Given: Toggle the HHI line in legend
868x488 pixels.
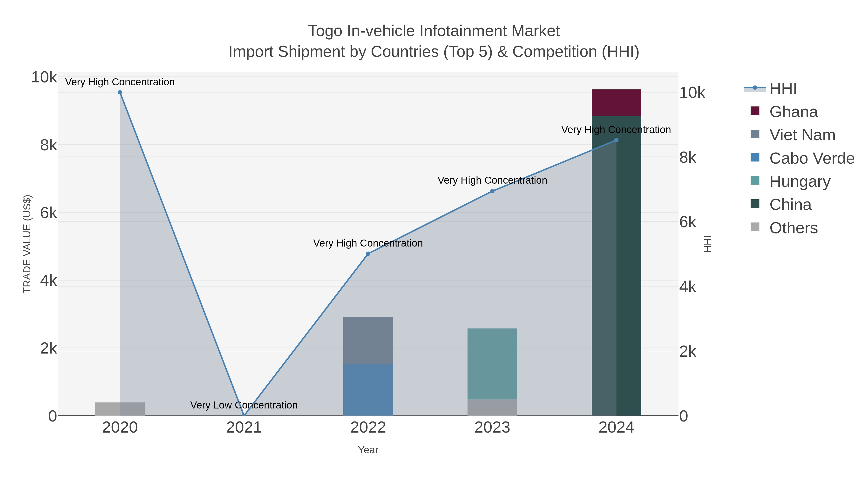Looking at the screenshot, I should coord(770,89).
